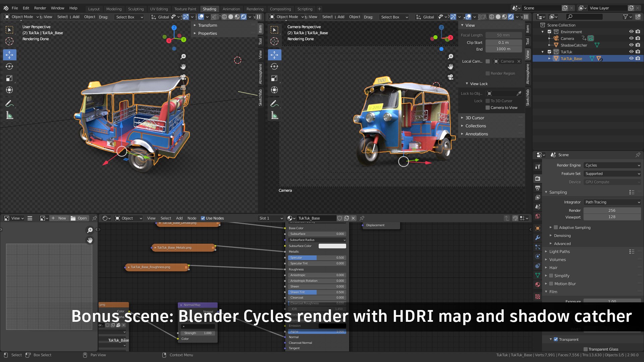This screenshot has width=644, height=362.
Task: Click the Clip Start field showing 0.1 m
Action: (503, 43)
